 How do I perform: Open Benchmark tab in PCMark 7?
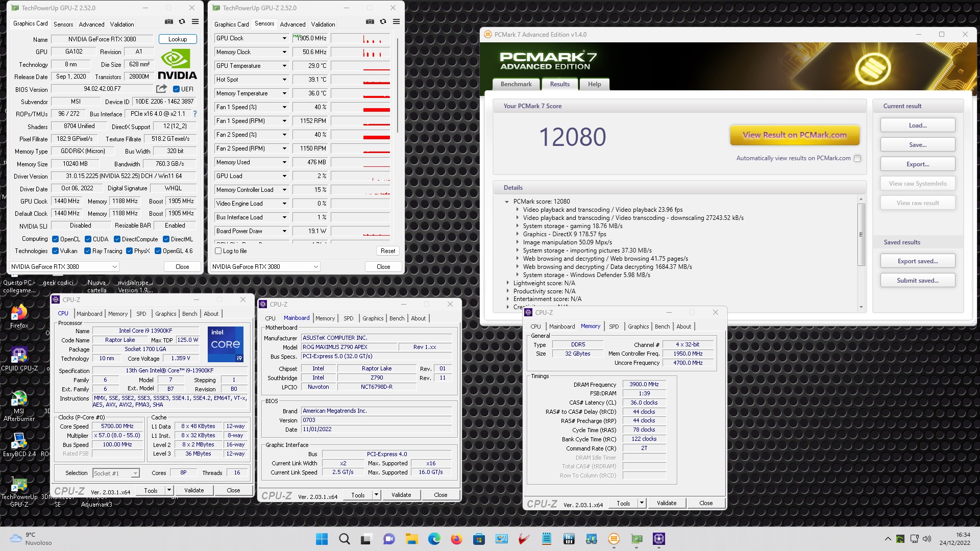[x=516, y=84]
